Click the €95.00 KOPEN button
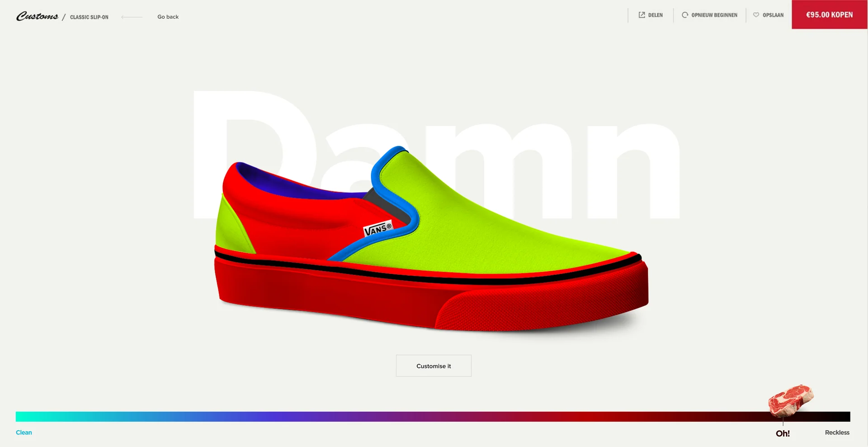Viewport: 868px width, 447px height. click(x=830, y=14)
